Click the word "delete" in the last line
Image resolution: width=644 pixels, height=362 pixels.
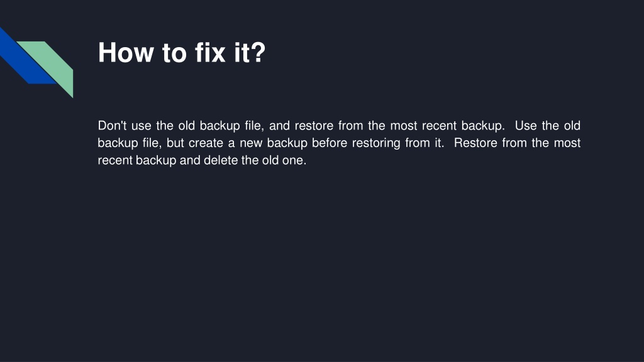pyautogui.click(x=221, y=160)
